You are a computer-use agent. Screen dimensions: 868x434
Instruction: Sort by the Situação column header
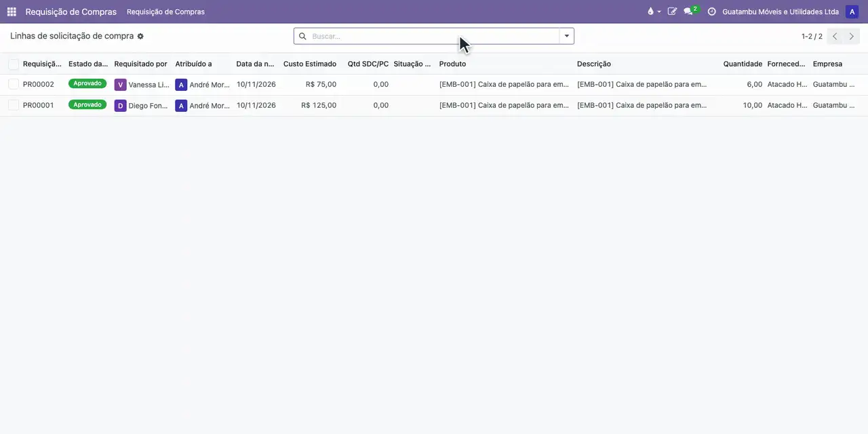pos(412,64)
